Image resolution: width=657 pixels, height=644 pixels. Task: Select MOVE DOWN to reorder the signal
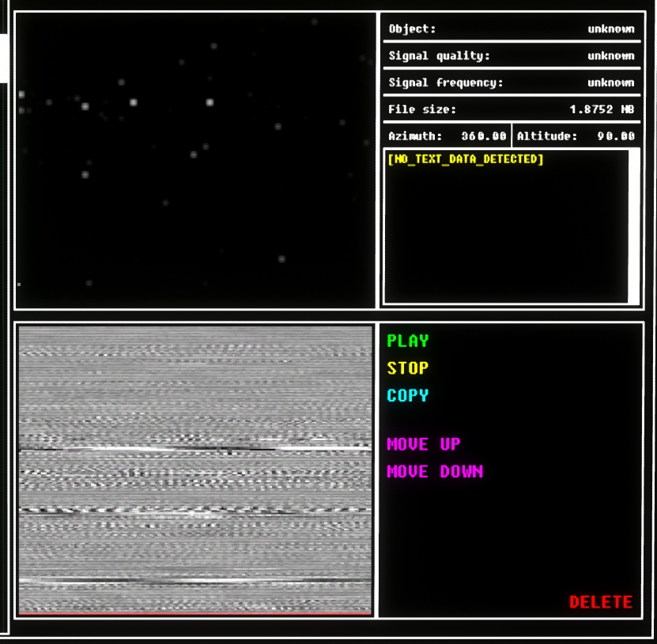[x=434, y=472]
